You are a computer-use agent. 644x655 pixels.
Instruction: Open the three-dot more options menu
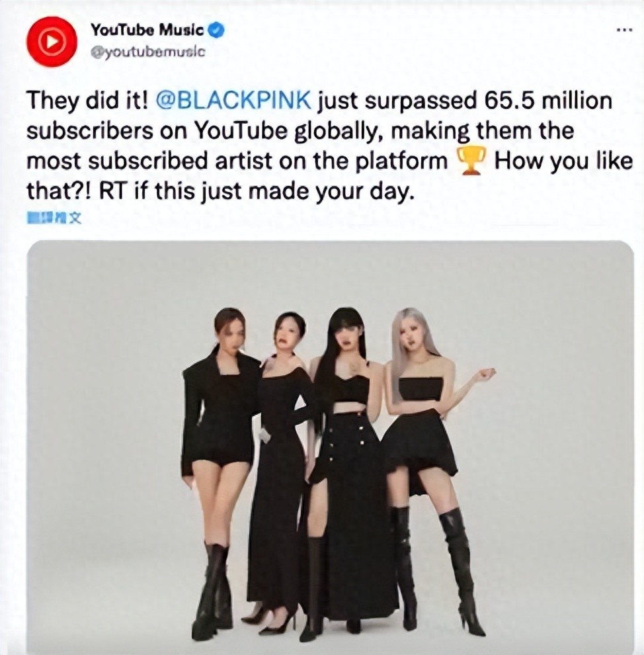(x=625, y=30)
